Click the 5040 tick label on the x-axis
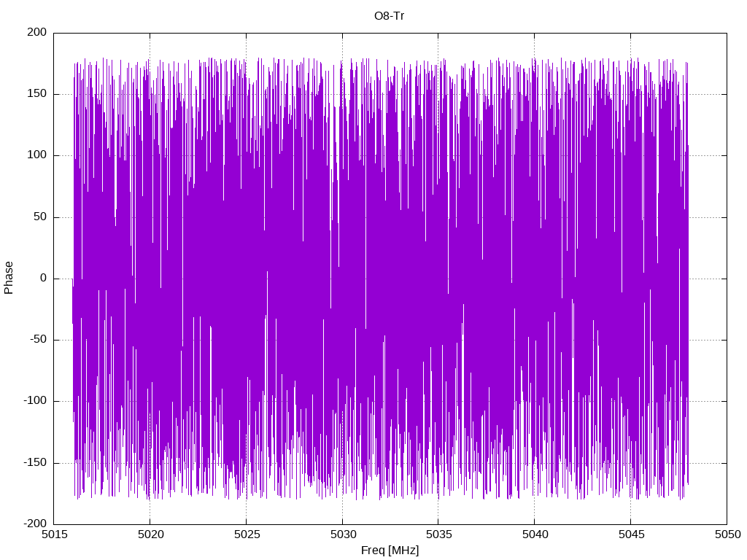 click(535, 534)
